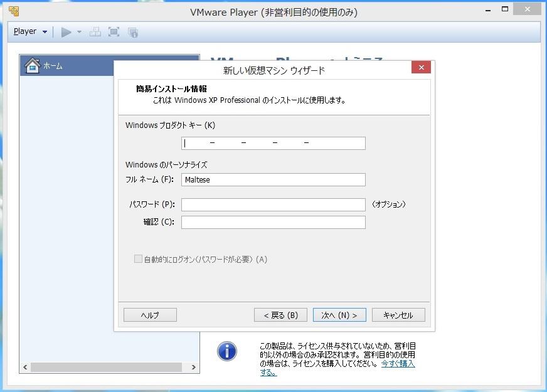Minimize the VMware Player window
This screenshot has height=392, width=547.
(x=488, y=10)
